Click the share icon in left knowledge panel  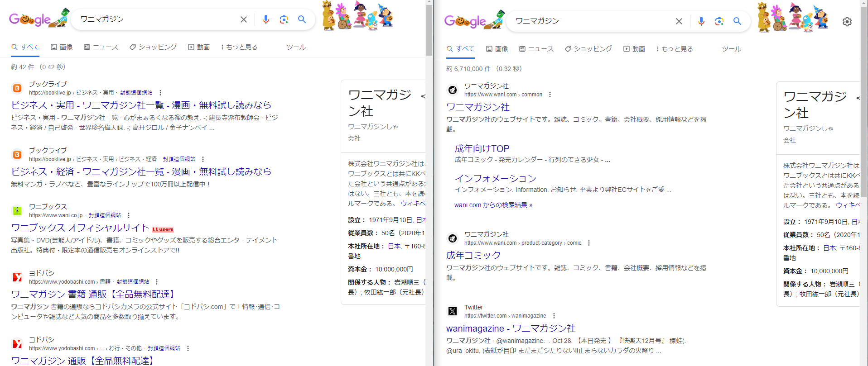423,96
